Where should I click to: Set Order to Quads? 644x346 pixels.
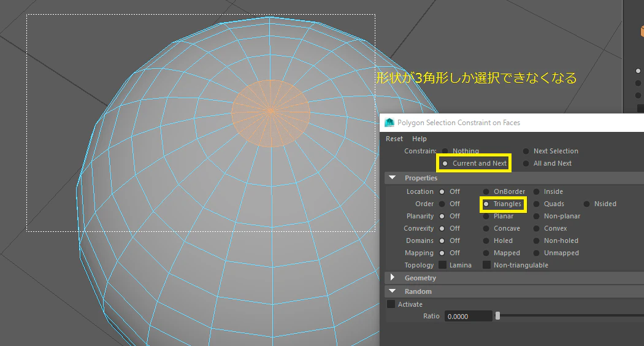537,204
